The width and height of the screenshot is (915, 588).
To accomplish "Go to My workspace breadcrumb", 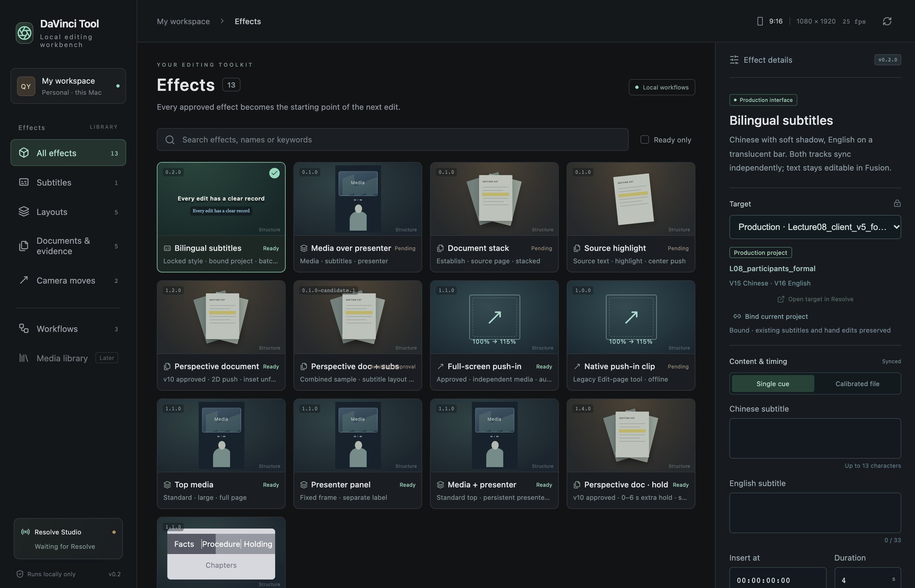I will click(183, 21).
